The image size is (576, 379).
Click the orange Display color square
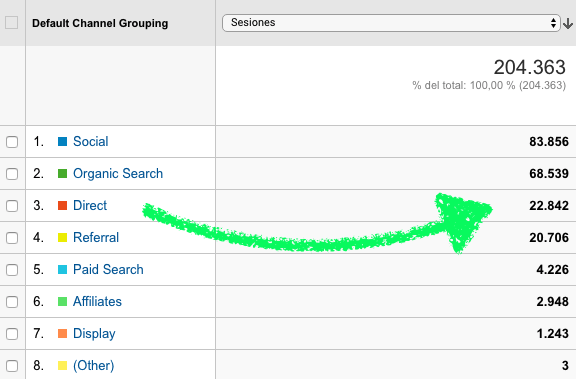coord(62,333)
